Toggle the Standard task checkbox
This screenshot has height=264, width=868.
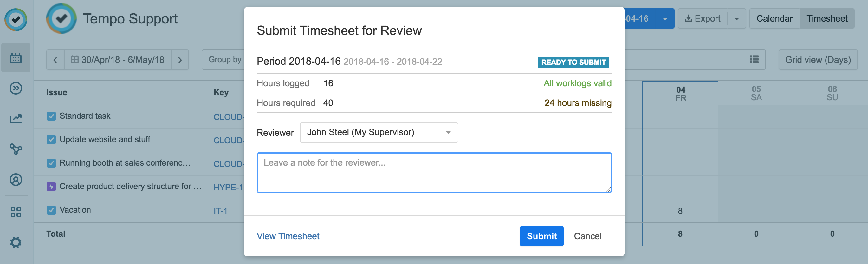[x=51, y=116]
